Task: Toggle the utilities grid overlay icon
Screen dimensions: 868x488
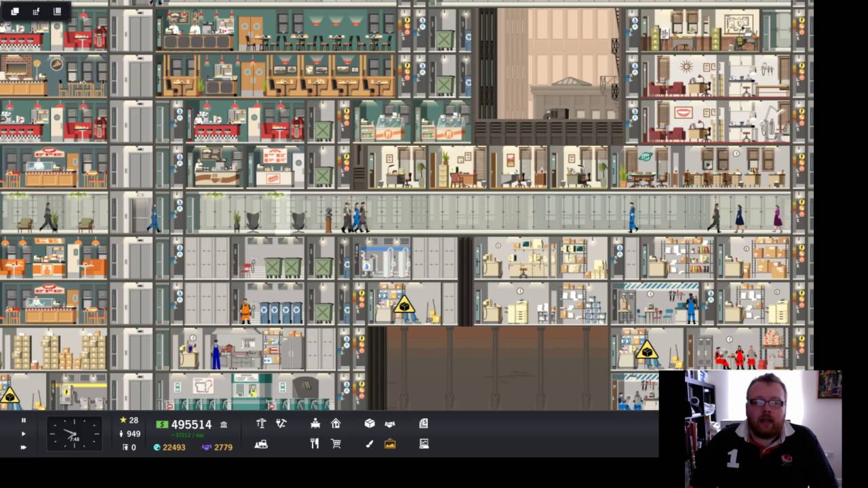Action: (x=36, y=11)
